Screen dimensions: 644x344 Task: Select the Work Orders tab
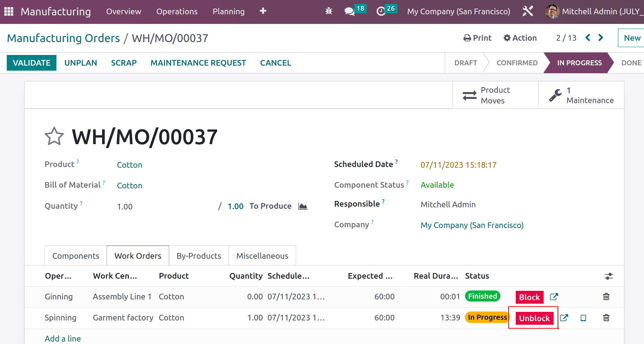coord(138,256)
